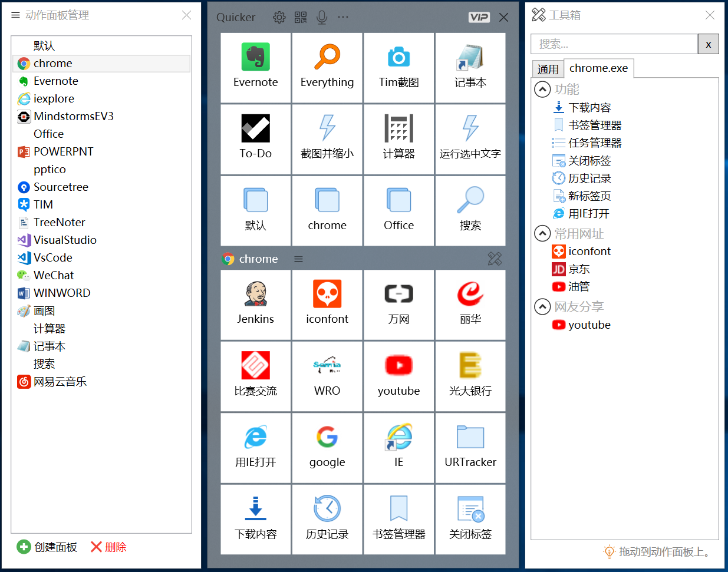The image size is (728, 572).
Task: Click the 下载内容 tile in the Quicker grid
Action: coord(255,520)
